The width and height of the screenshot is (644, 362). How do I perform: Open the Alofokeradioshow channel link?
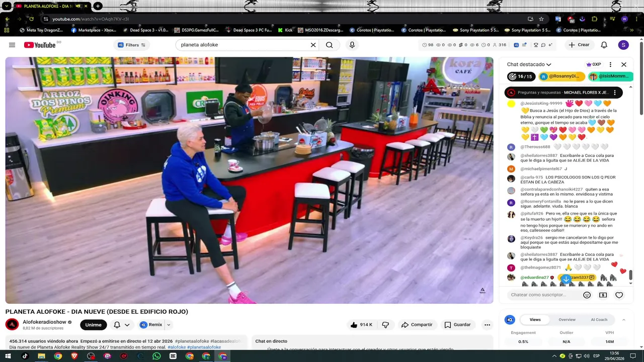point(44,322)
